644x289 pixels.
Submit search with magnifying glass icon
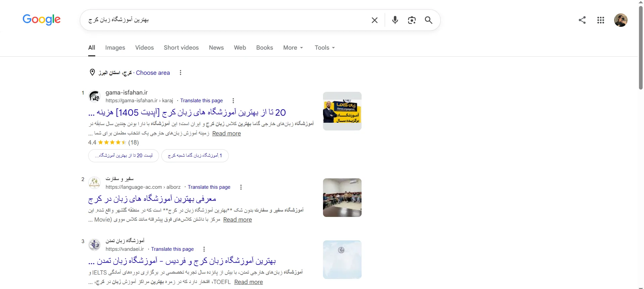(429, 20)
